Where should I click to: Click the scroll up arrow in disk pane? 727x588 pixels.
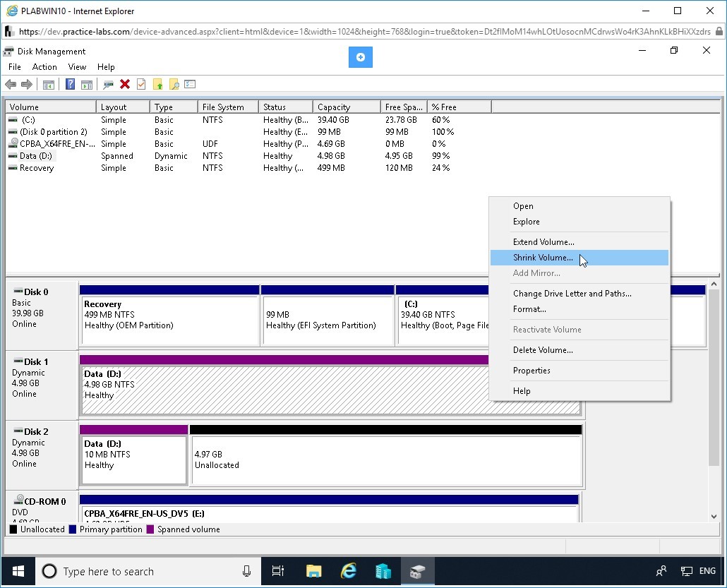714,284
